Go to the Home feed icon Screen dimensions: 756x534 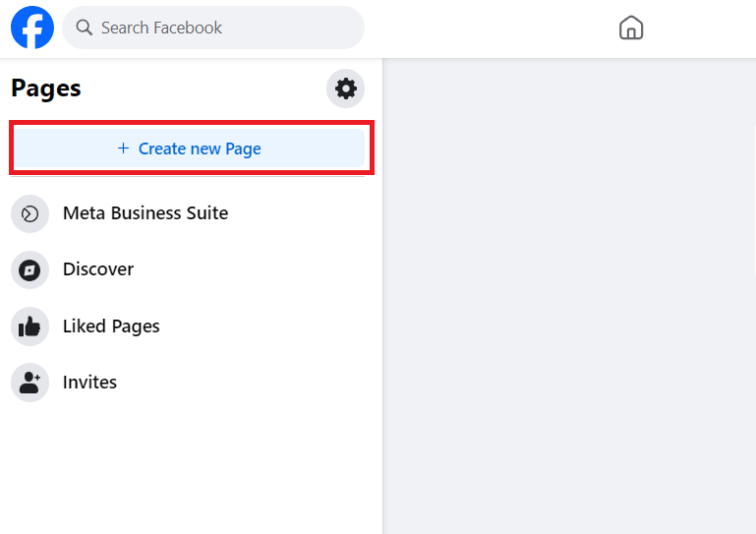(x=631, y=28)
